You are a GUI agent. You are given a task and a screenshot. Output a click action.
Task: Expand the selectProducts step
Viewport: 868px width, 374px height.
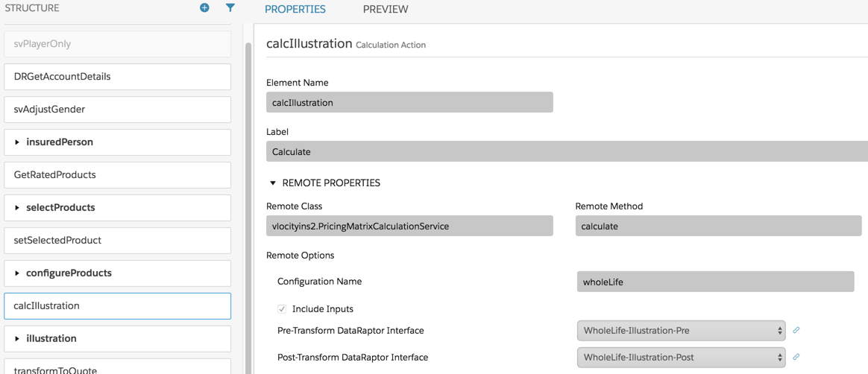(17, 207)
